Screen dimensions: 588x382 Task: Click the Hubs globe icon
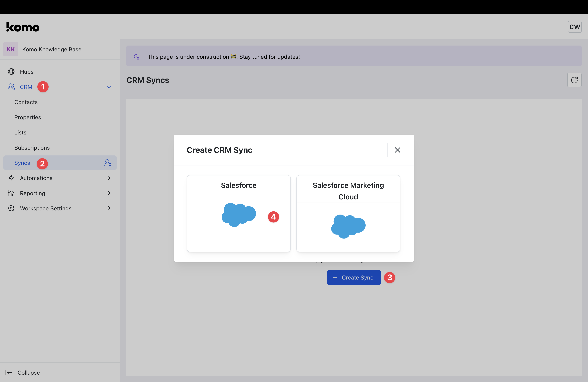[x=11, y=72]
